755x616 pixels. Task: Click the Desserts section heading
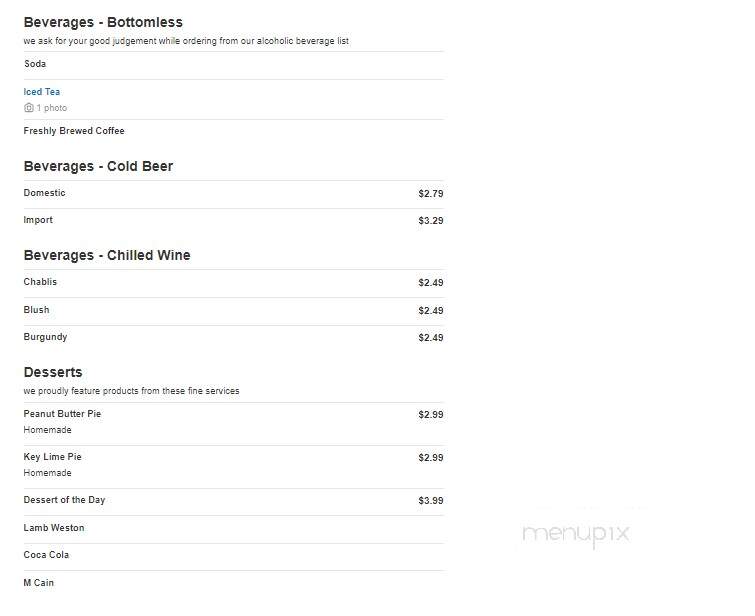pos(53,372)
